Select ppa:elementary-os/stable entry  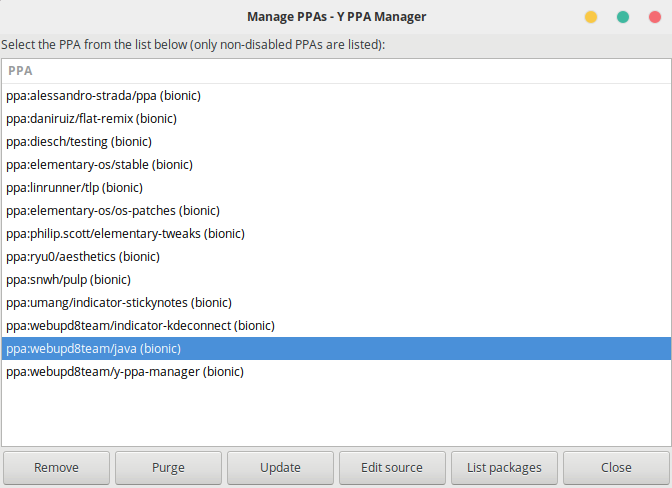tap(336, 165)
